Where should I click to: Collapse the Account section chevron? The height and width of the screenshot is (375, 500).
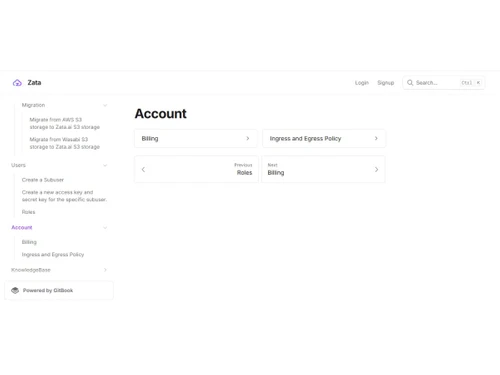pos(105,228)
